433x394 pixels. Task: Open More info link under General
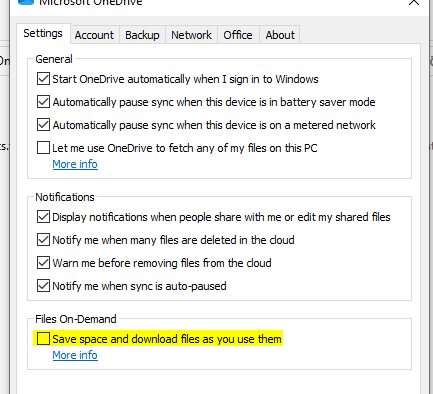pos(75,164)
